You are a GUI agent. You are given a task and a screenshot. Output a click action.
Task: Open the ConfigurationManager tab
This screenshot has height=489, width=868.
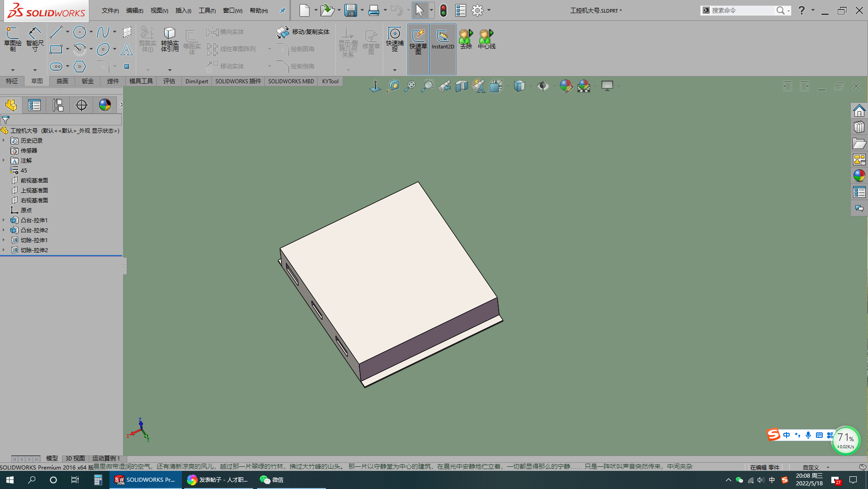pos(58,105)
